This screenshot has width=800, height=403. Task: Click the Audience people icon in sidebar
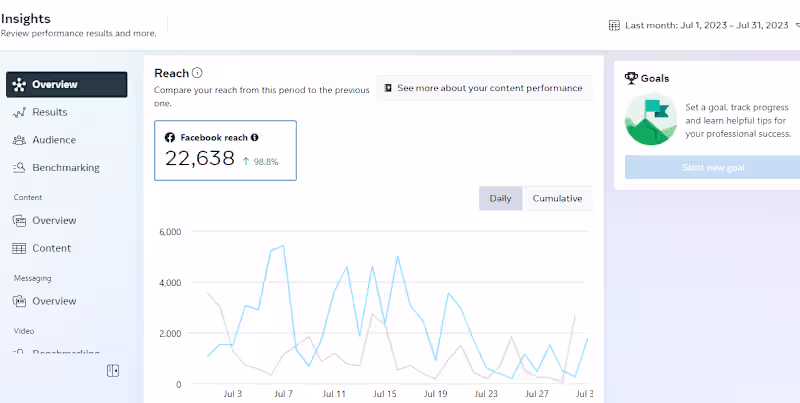19,140
